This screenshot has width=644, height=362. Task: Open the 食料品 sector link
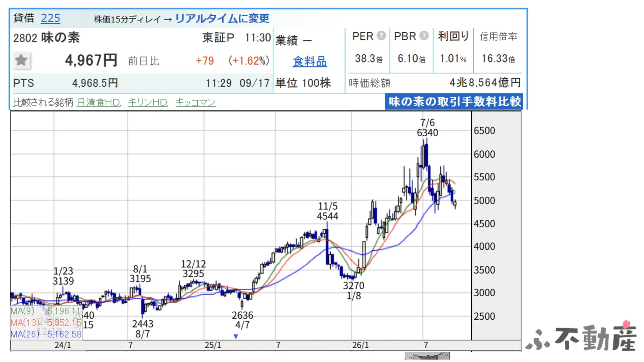point(310,61)
